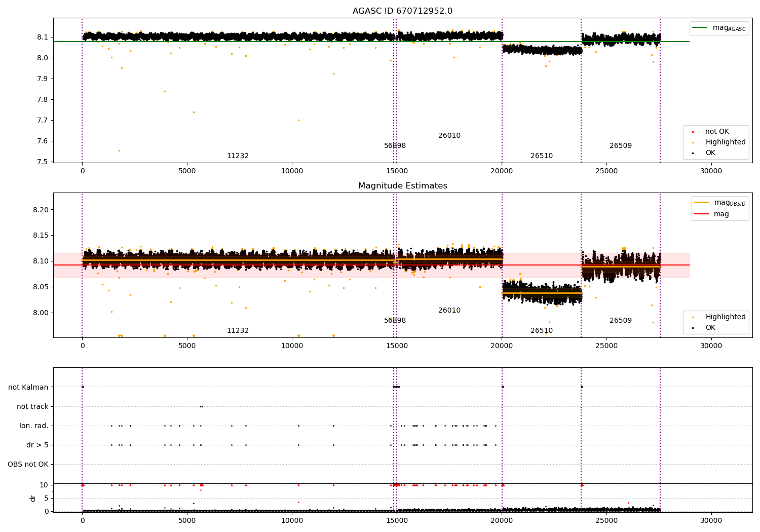The image size is (760, 532).
Task: Click obsid label 26010 in Magnitude Estimates plot
Action: click(449, 311)
